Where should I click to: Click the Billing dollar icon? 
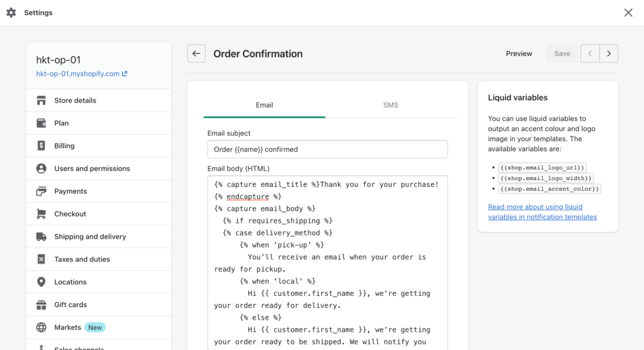(41, 145)
